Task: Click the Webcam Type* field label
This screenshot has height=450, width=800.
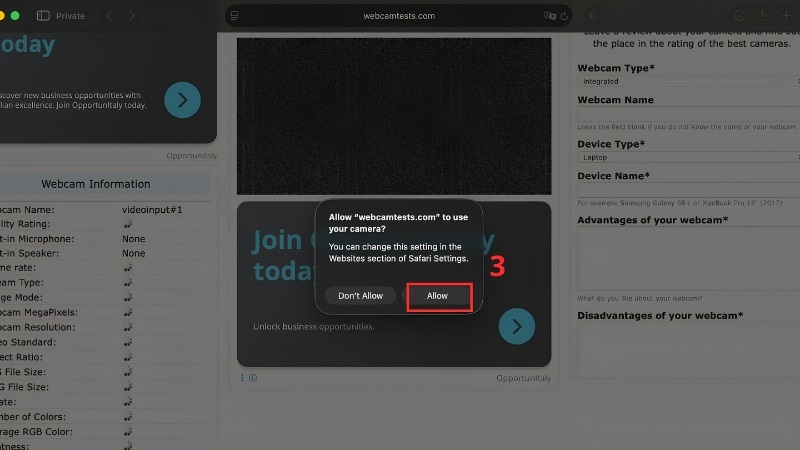Action: tap(616, 68)
